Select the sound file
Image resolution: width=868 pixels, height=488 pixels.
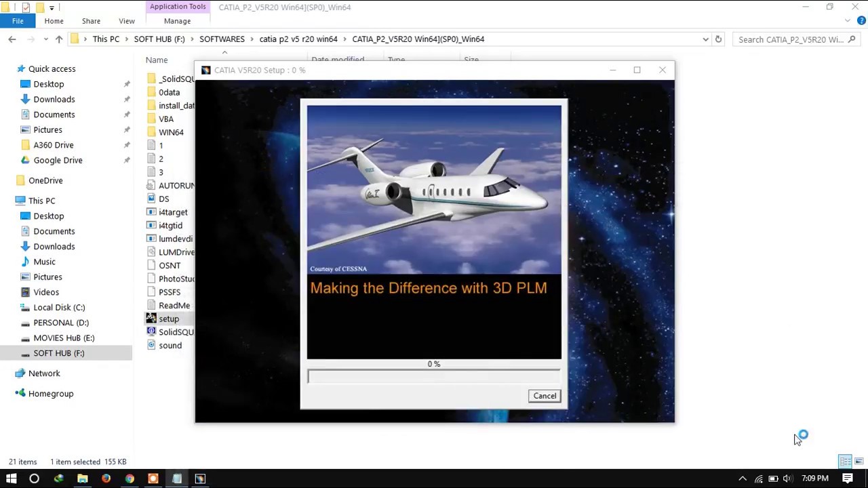click(x=170, y=346)
